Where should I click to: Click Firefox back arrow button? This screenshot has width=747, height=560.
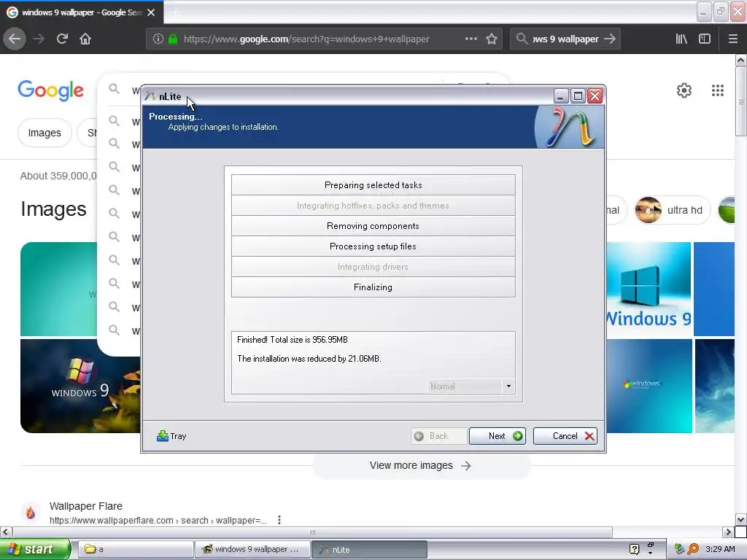pos(15,39)
